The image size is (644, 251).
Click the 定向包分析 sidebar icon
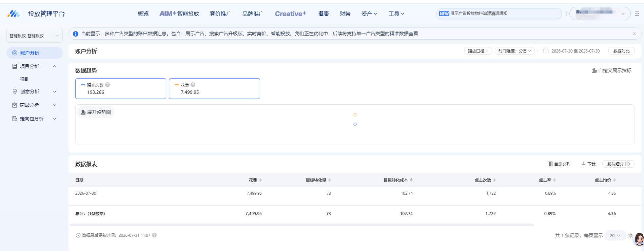(15, 119)
